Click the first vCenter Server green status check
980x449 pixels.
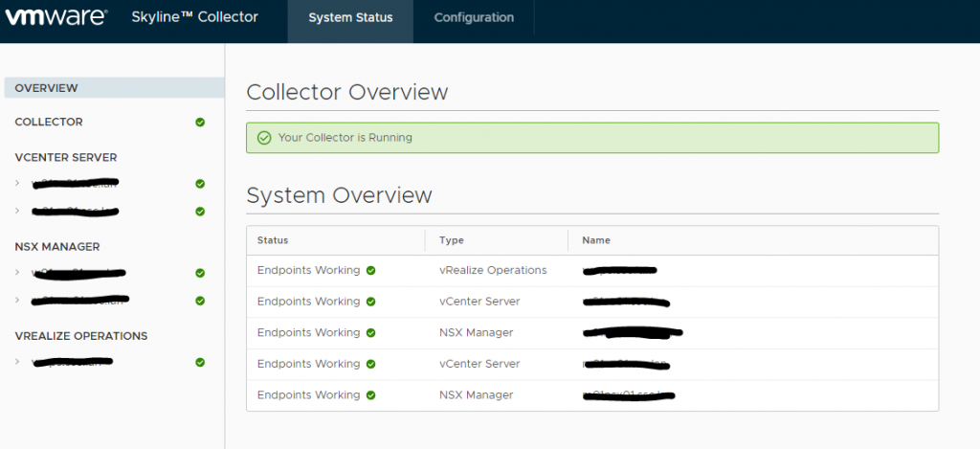pyautogui.click(x=200, y=184)
